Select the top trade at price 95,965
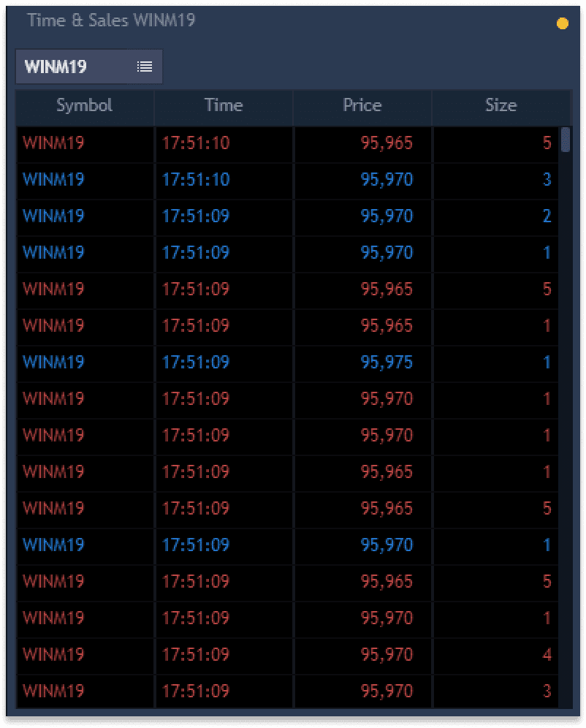The width and height of the screenshot is (586, 728). pos(292,144)
